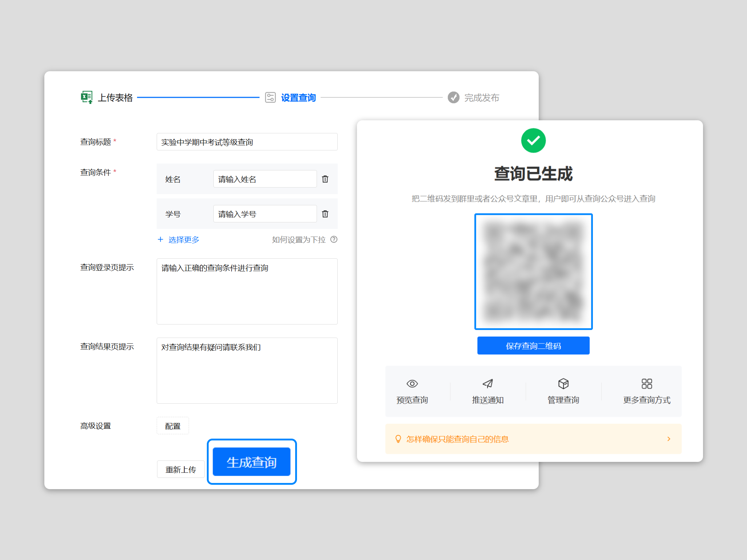Click the 查询结果页提示 label

point(107,347)
